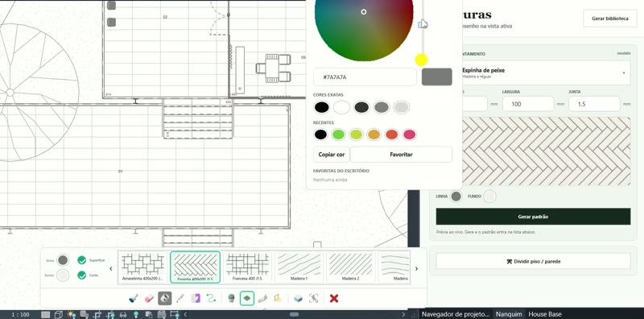Pick the black exact color swatch
644x319 pixels.
321,107
